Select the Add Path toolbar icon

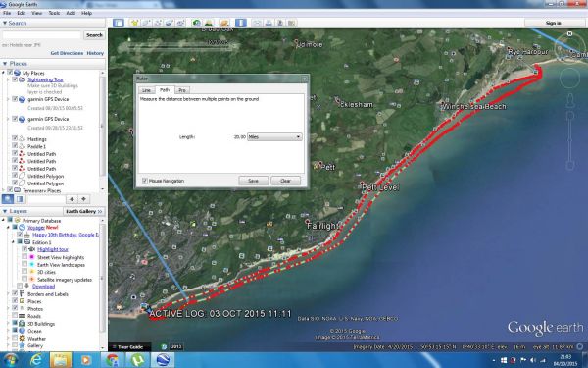click(158, 23)
